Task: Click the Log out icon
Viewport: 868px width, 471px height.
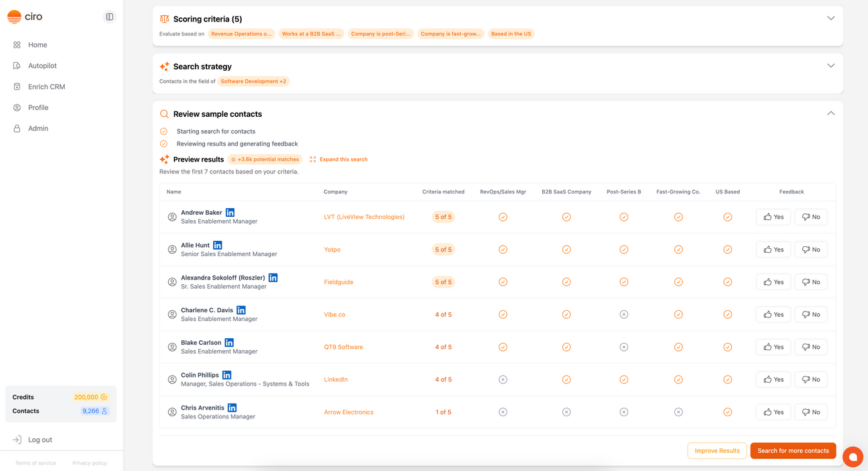Action: (x=15, y=439)
